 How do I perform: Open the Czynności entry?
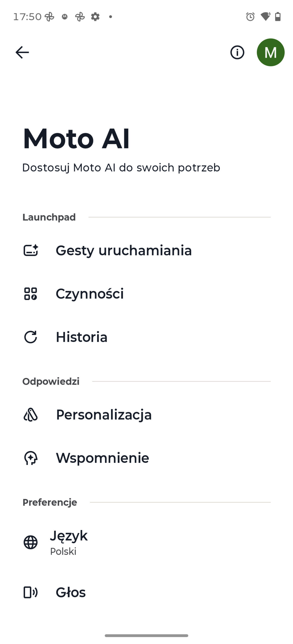pos(146,294)
